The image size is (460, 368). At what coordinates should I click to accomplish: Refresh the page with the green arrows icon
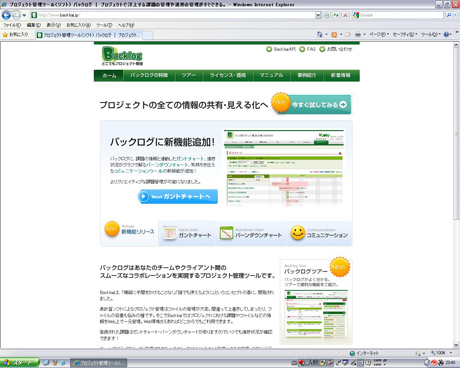pos(336,15)
